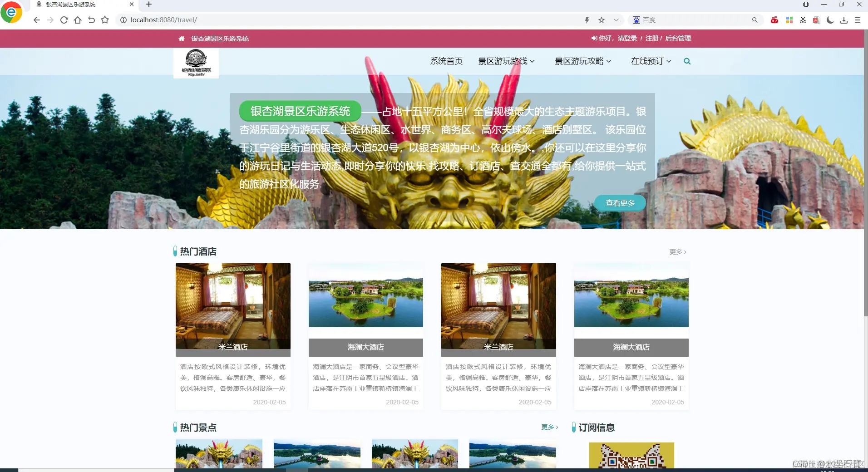Open the red game controller extension
Screen dimensions: 868x472
pyautogui.click(x=774, y=20)
